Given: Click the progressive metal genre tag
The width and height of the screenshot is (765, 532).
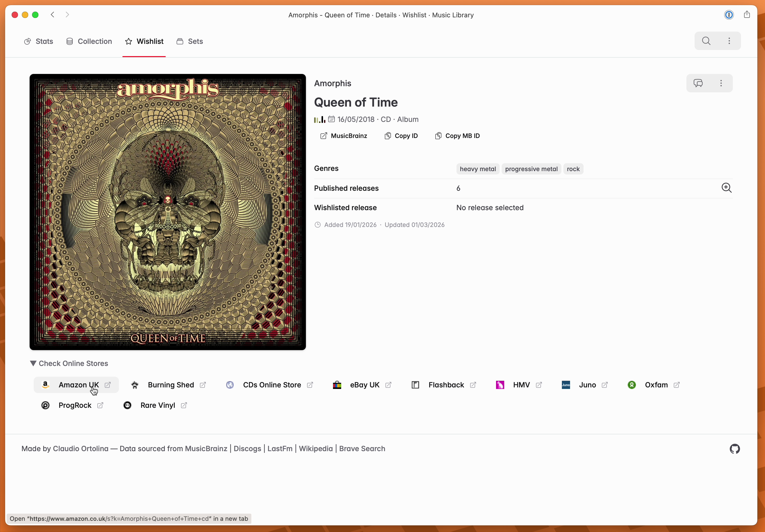Looking at the screenshot, I should pyautogui.click(x=531, y=169).
